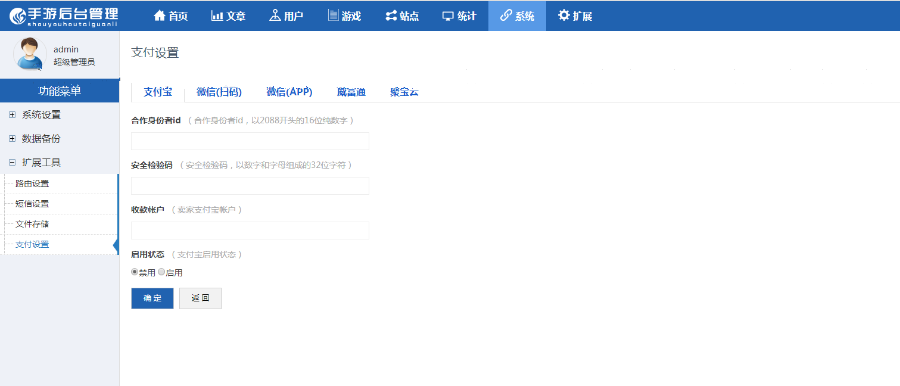Click the 功能菜单 sidebar header

[60, 91]
